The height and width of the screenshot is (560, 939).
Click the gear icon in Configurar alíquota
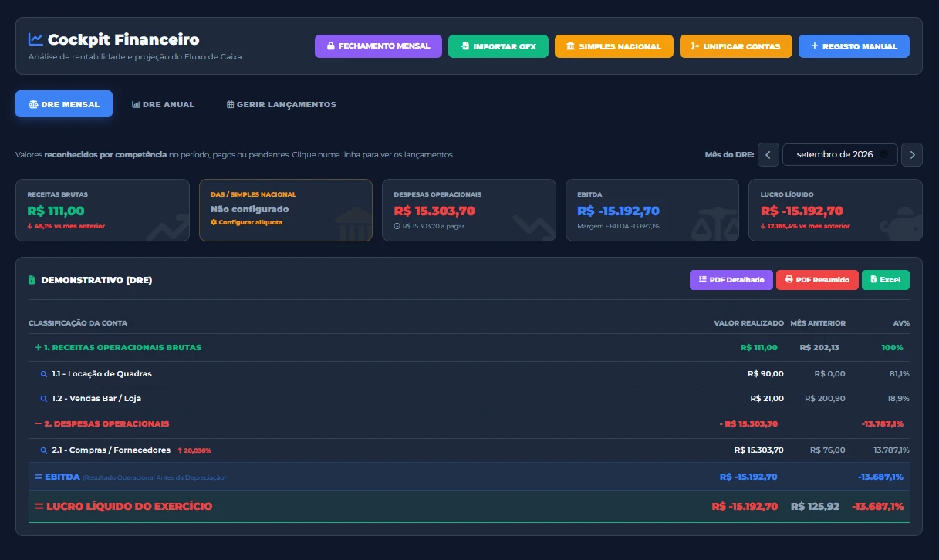click(x=214, y=222)
